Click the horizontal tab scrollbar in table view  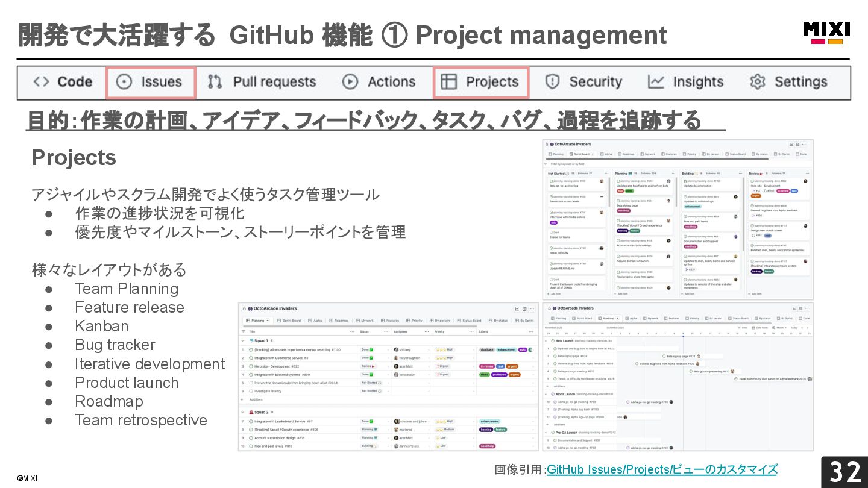click(360, 326)
